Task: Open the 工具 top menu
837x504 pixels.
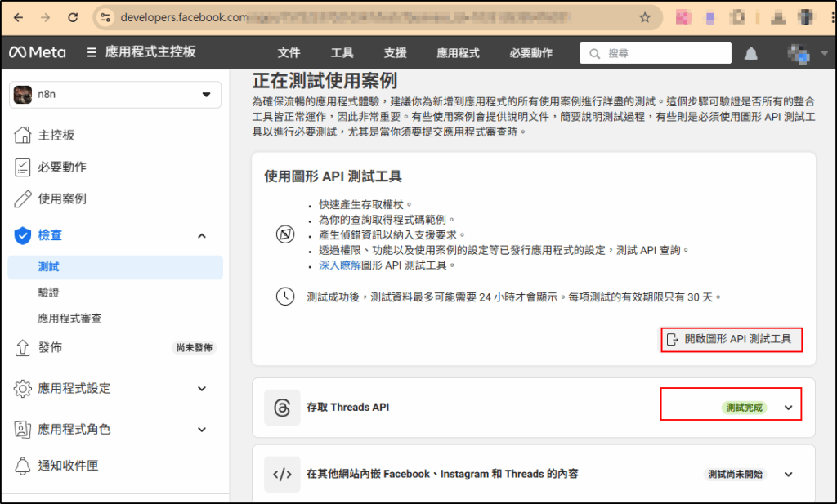Action: [x=342, y=53]
